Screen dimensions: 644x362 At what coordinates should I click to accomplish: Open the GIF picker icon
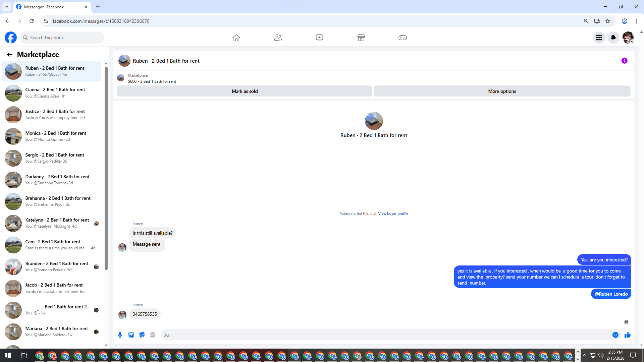pyautogui.click(x=153, y=335)
